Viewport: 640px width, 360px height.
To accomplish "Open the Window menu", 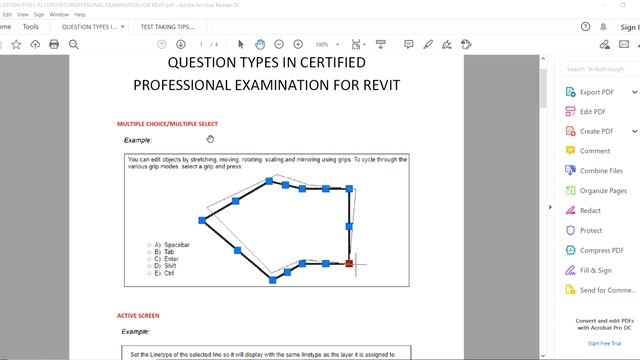I will [x=59, y=14].
